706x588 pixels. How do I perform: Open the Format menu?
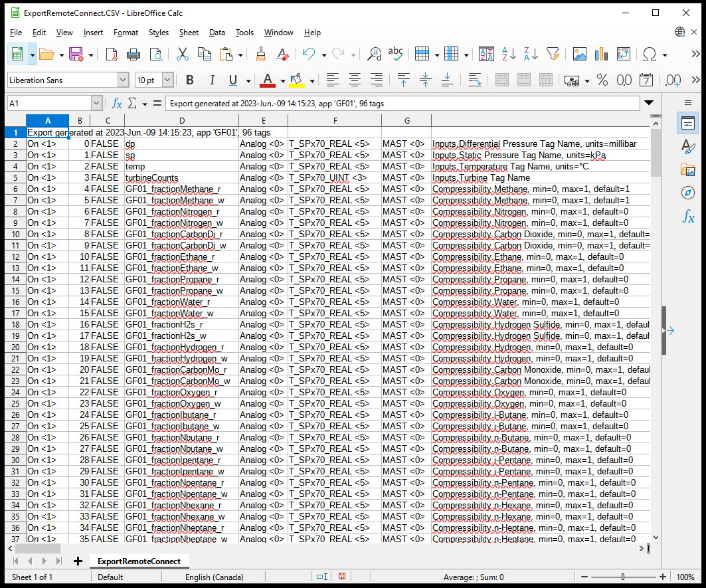tap(126, 33)
